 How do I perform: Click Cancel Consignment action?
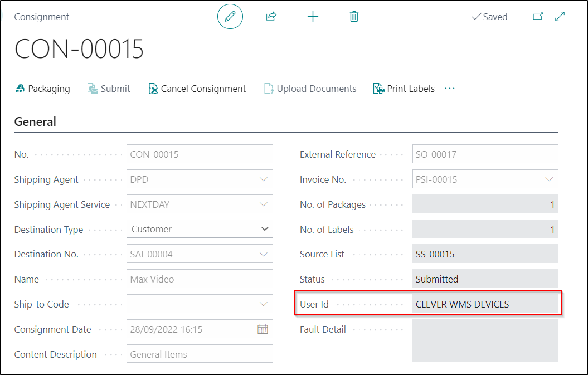point(197,89)
